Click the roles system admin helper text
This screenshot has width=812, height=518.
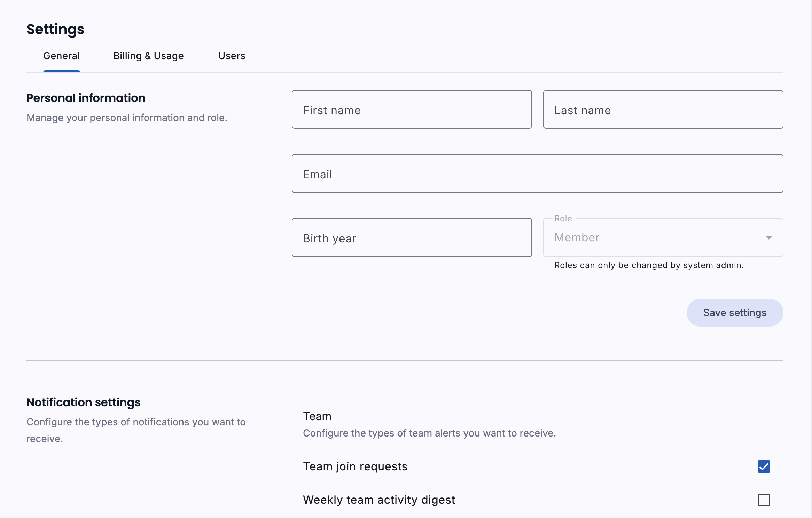649,265
